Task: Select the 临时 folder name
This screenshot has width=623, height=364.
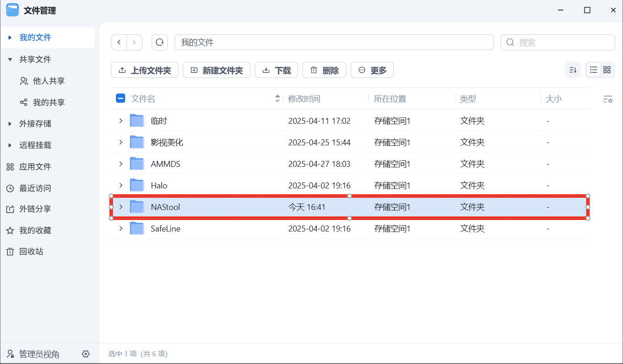Action: (159, 121)
